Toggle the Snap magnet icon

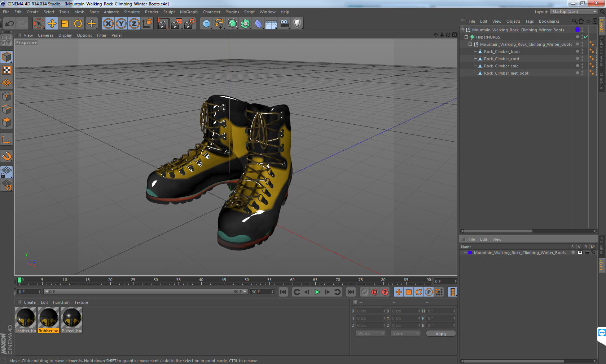(x=6, y=156)
